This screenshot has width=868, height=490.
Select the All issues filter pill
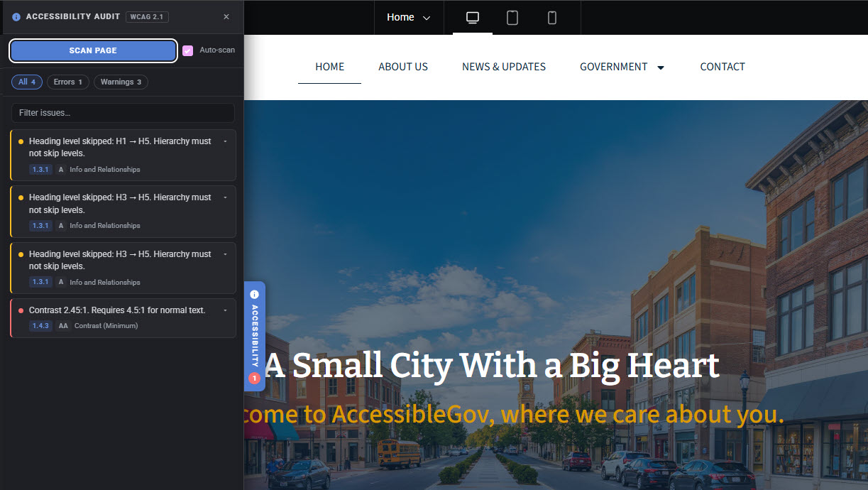click(27, 82)
